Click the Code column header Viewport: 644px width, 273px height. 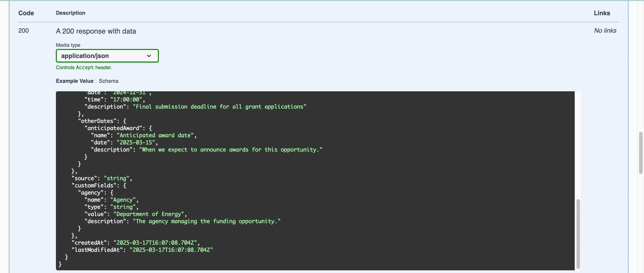26,13
